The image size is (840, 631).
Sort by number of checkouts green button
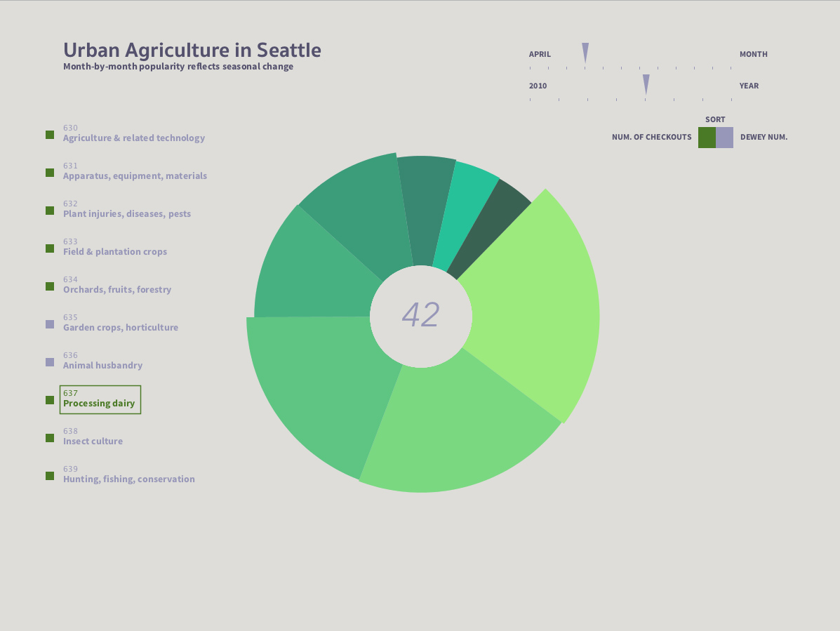coord(707,138)
